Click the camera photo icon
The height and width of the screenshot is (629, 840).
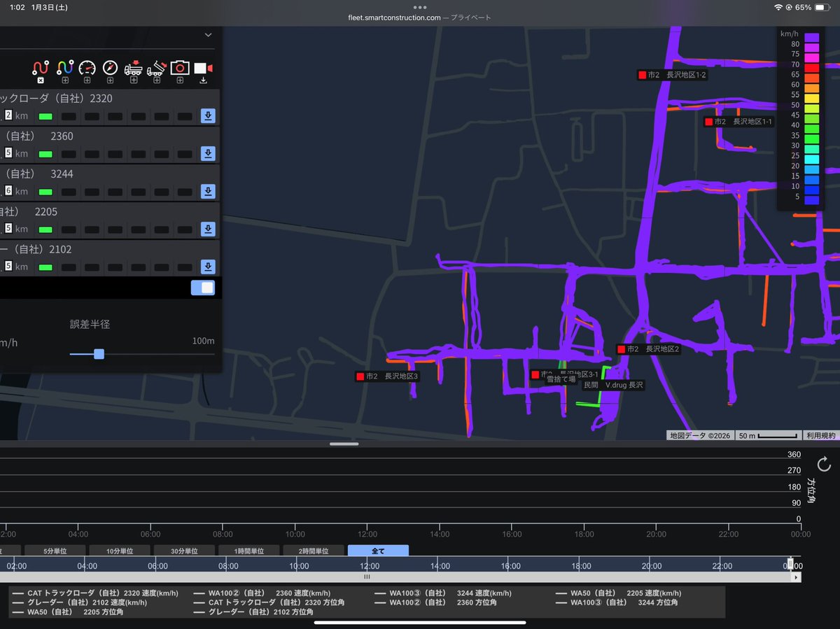[180, 68]
